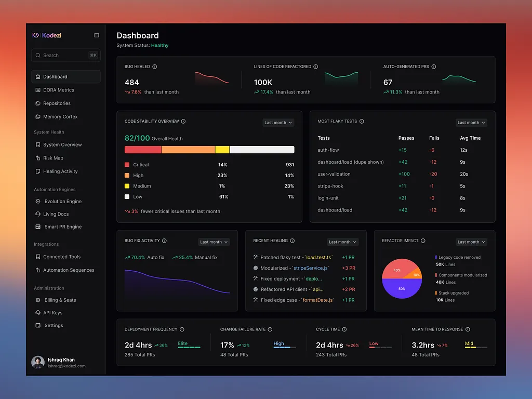Click the Deployment Frequency info icon
The image size is (532, 399).
(182, 329)
